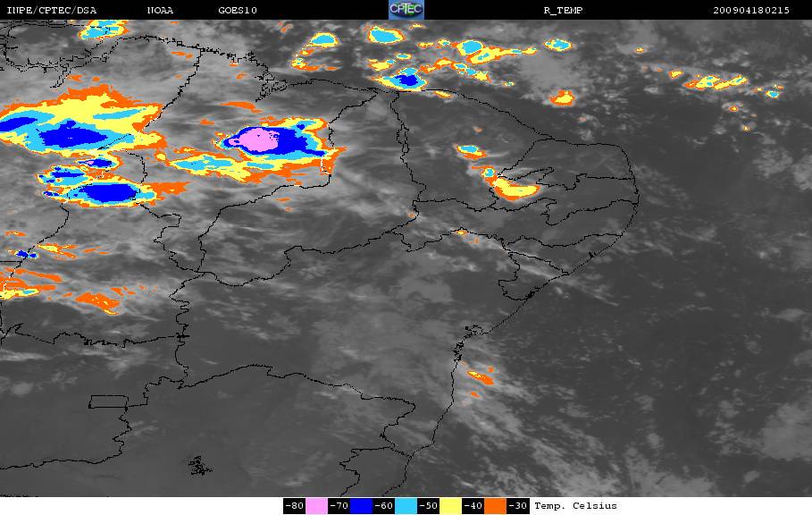The height and width of the screenshot is (515, 812).
Task: Click the small rectangular Distrito Federal outline
Action: coord(108,401)
